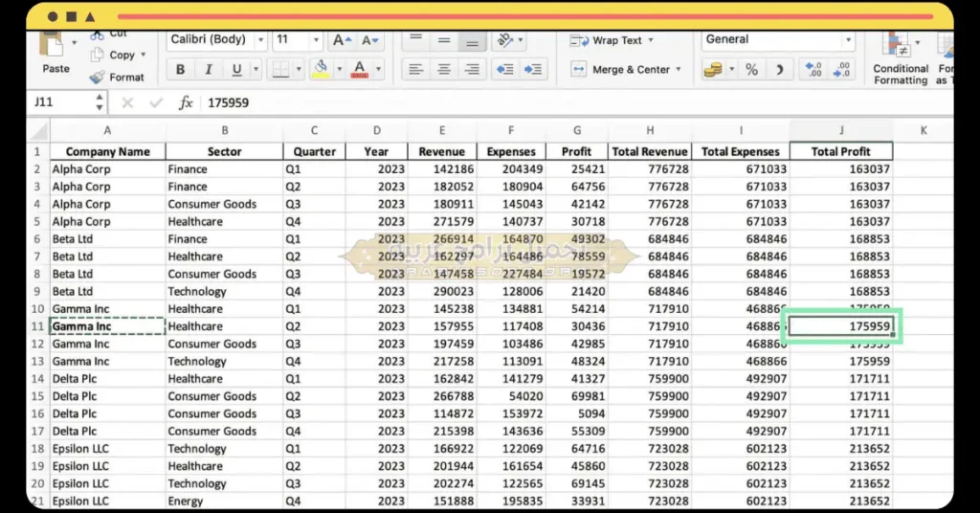The width and height of the screenshot is (980, 513).
Task: Align text left
Action: [415, 69]
